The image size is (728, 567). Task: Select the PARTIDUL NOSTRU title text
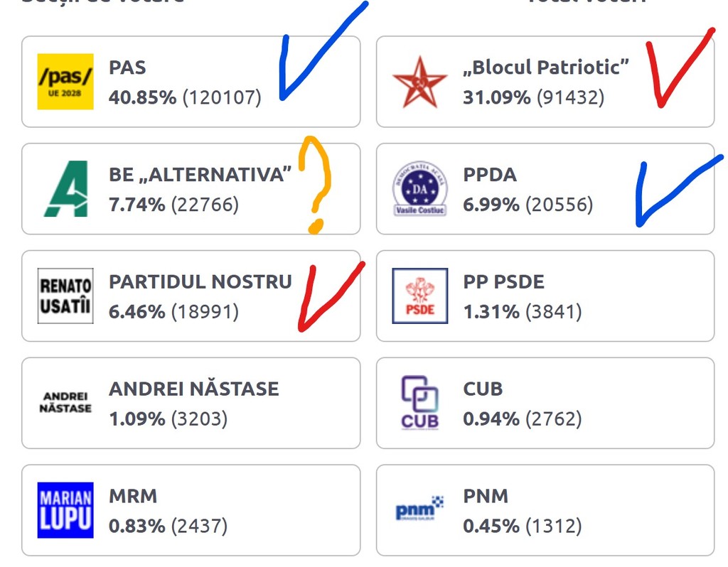click(200, 282)
